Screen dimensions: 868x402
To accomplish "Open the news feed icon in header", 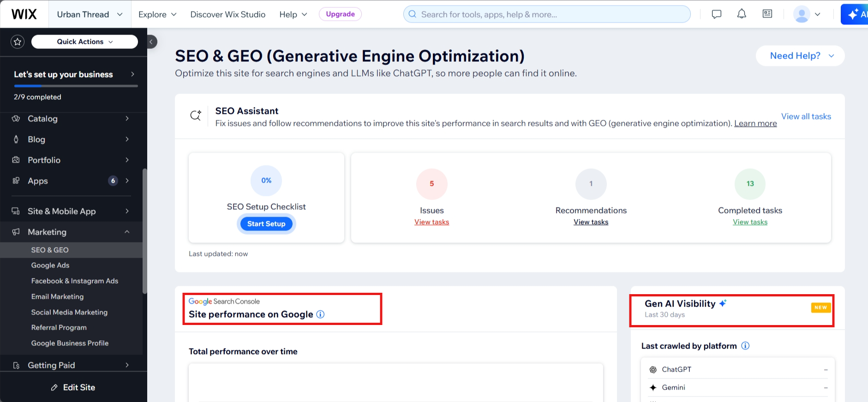I will [x=767, y=14].
